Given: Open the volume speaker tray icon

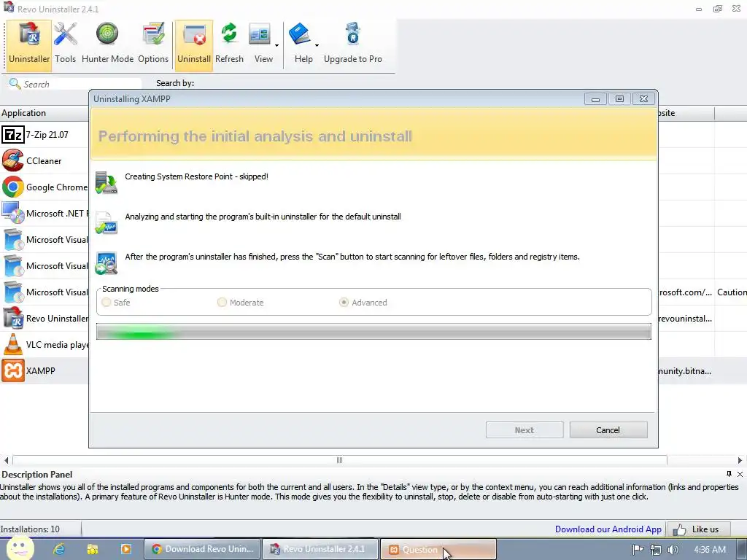Looking at the screenshot, I should coord(673,550).
